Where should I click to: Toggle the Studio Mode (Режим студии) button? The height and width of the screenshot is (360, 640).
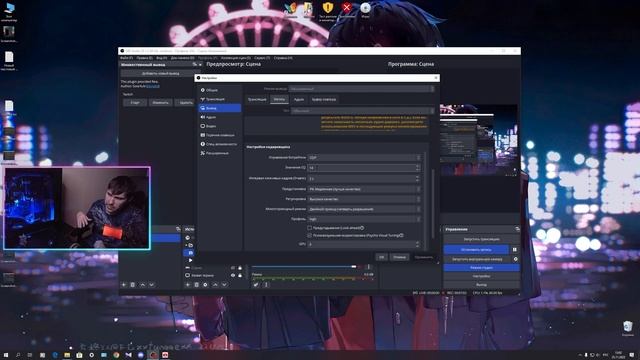481,268
